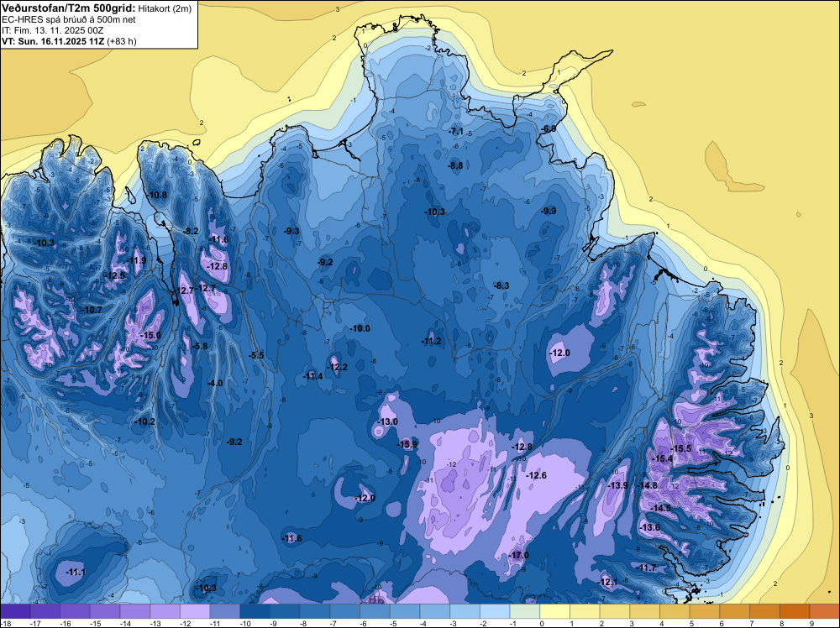840x628 pixels.
Task: Click the '-12.5' temperature value
Action: tap(114, 275)
